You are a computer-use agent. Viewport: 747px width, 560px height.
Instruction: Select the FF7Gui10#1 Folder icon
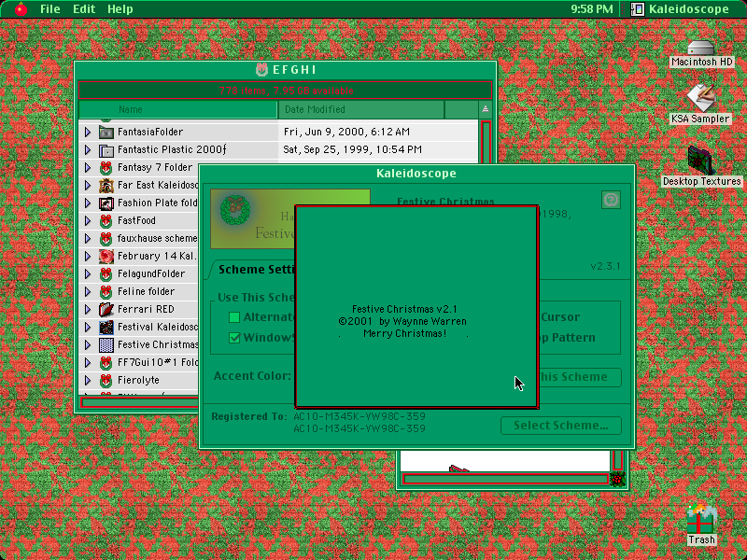click(x=106, y=362)
